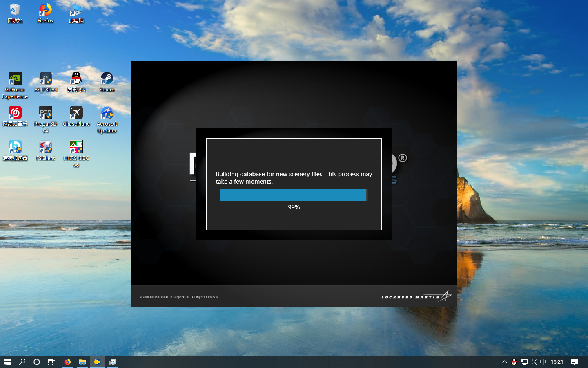Open Task View from the taskbar
Image resolution: width=588 pixels, height=368 pixels.
(51, 362)
